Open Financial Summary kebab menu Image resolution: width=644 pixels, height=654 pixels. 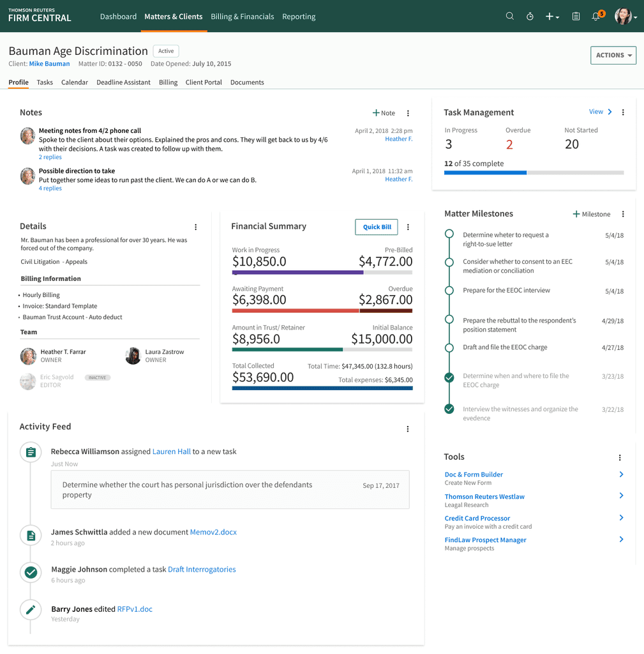(408, 227)
